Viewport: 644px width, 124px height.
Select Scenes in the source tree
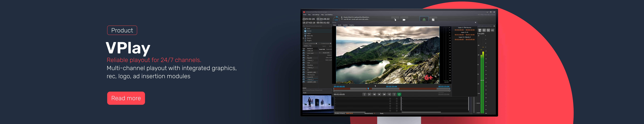point(317,31)
